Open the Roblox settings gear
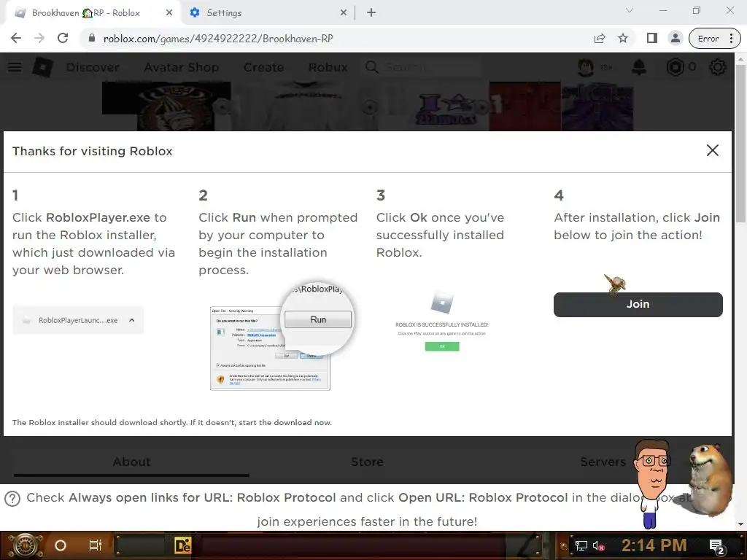Viewport: 747px width, 560px height. click(718, 67)
